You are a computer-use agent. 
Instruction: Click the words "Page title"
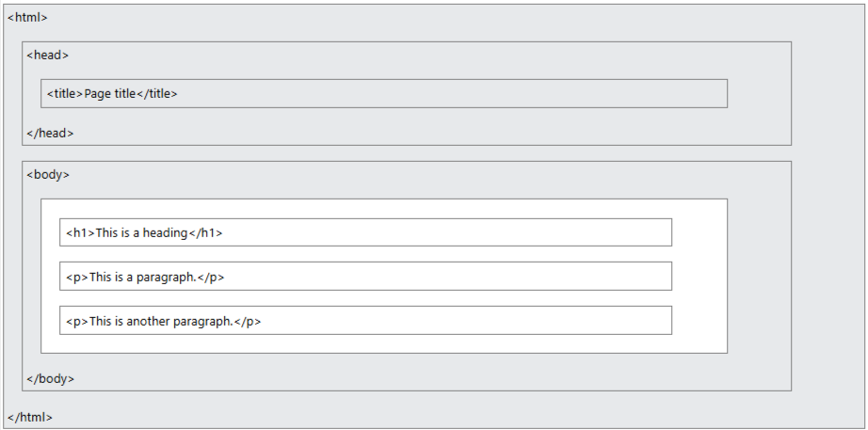tap(110, 94)
